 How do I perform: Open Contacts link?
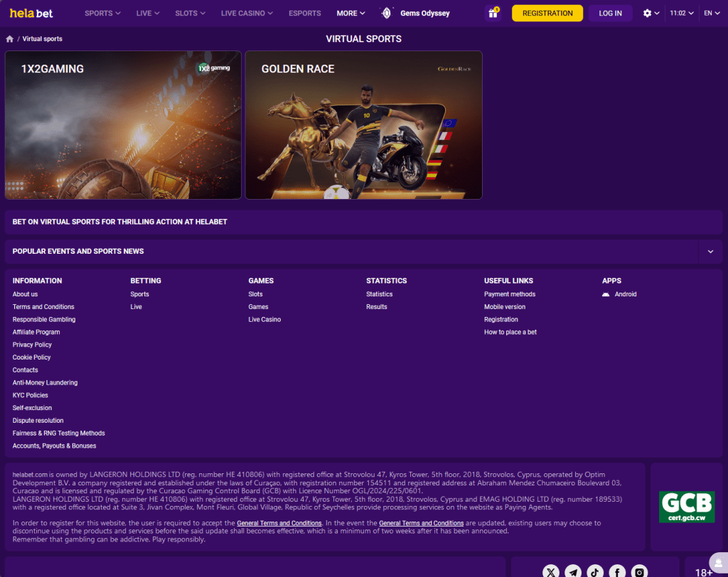tap(25, 370)
